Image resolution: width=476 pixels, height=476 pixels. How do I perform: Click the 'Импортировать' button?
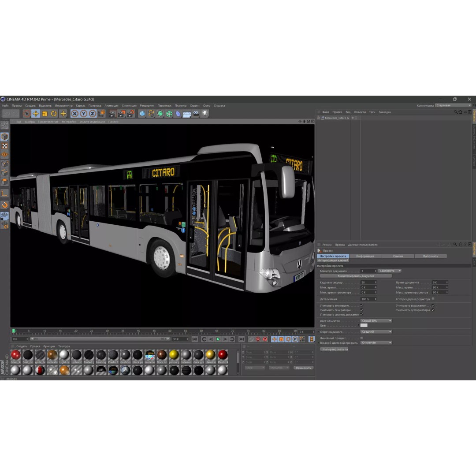(334, 349)
